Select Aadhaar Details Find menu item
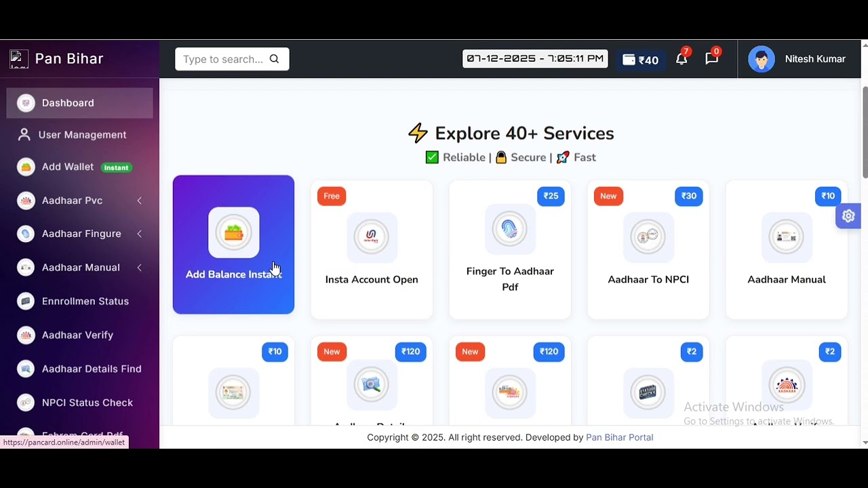The width and height of the screenshot is (868, 488). 79,369
